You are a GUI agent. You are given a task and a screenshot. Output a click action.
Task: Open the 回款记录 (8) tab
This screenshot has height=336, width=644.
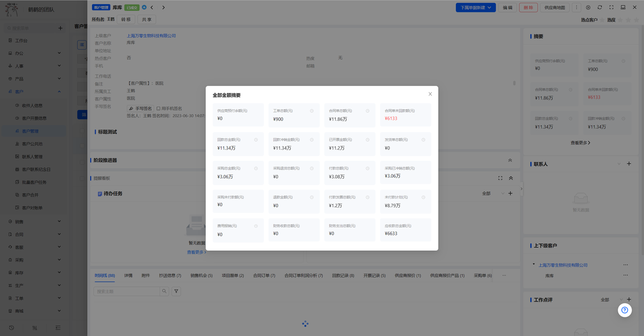[x=343, y=276]
